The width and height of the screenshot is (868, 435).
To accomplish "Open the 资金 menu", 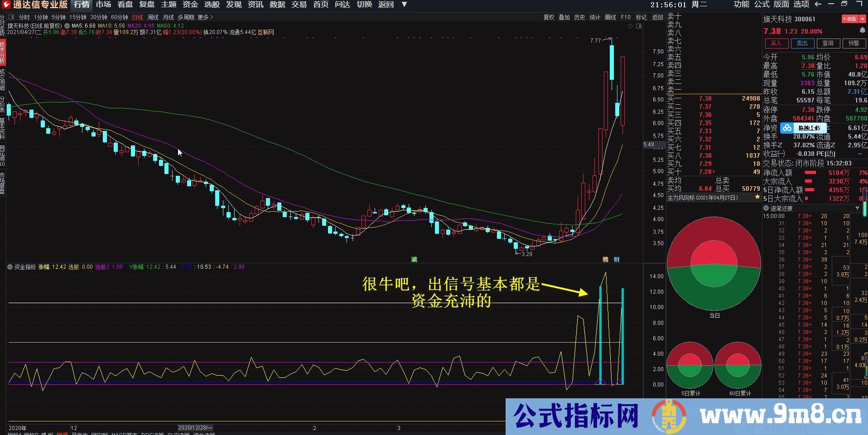I will (190, 5).
